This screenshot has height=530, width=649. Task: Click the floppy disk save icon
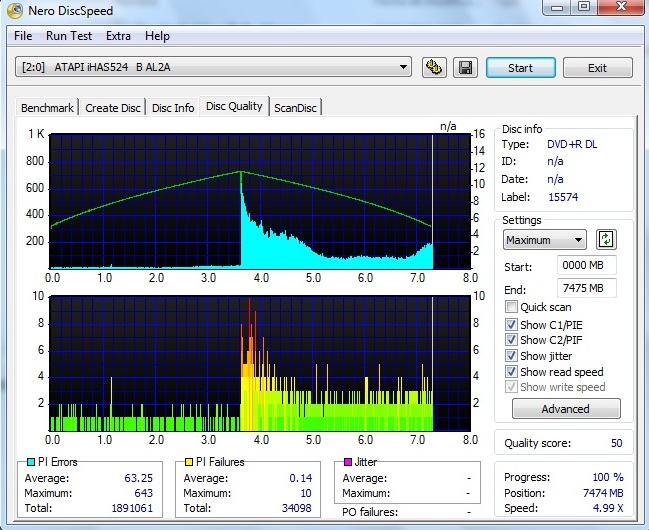click(464, 68)
